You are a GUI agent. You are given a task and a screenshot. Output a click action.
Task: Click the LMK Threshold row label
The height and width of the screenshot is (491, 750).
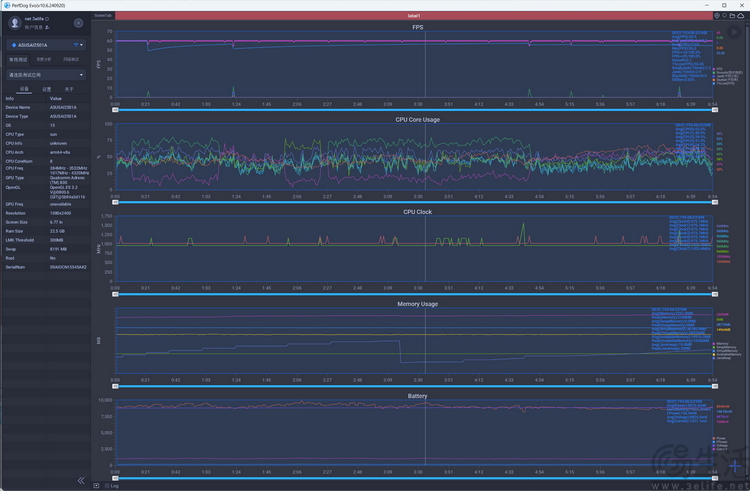(x=20, y=240)
